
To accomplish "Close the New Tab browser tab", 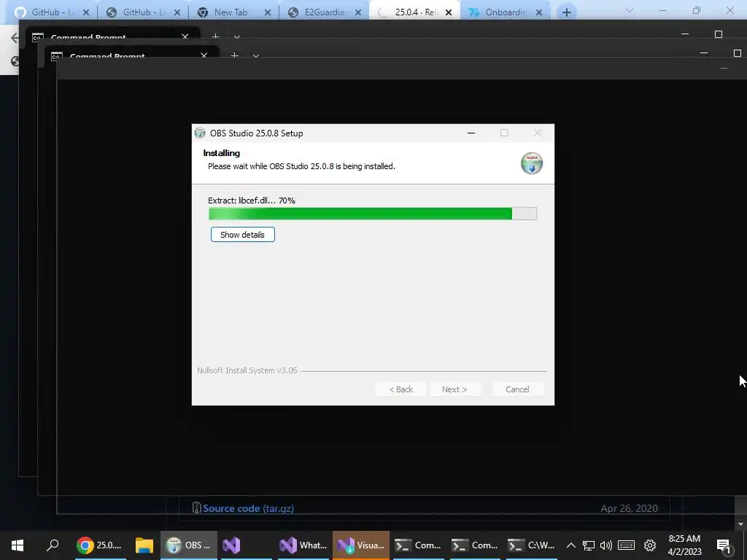I will point(268,12).
